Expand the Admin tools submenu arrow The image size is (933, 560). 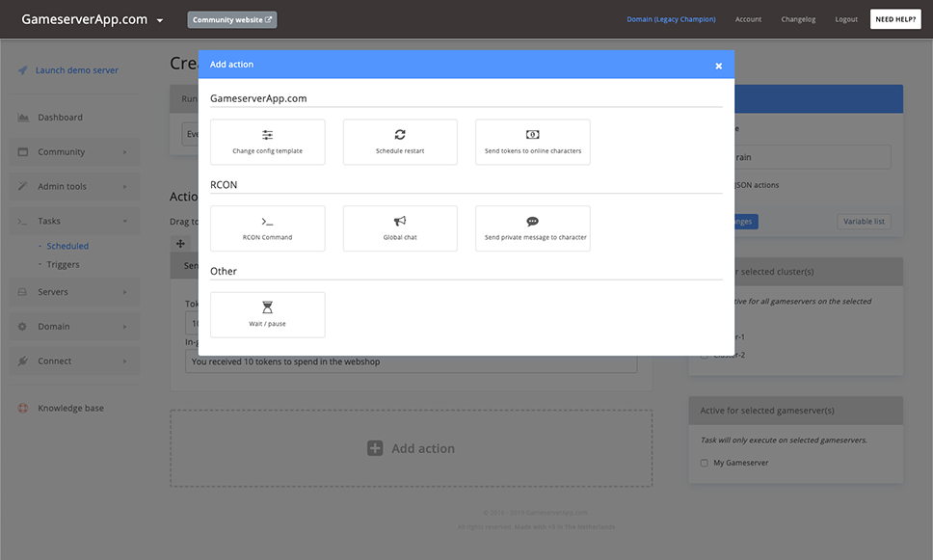[x=125, y=186]
